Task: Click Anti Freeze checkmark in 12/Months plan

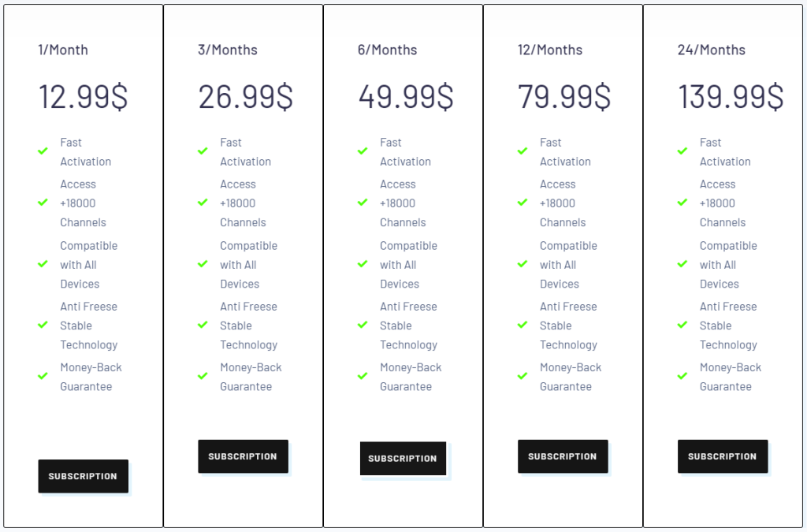Action: (x=523, y=325)
